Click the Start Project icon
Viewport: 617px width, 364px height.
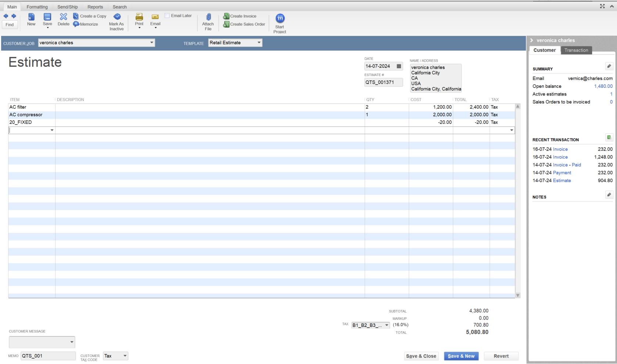click(280, 18)
